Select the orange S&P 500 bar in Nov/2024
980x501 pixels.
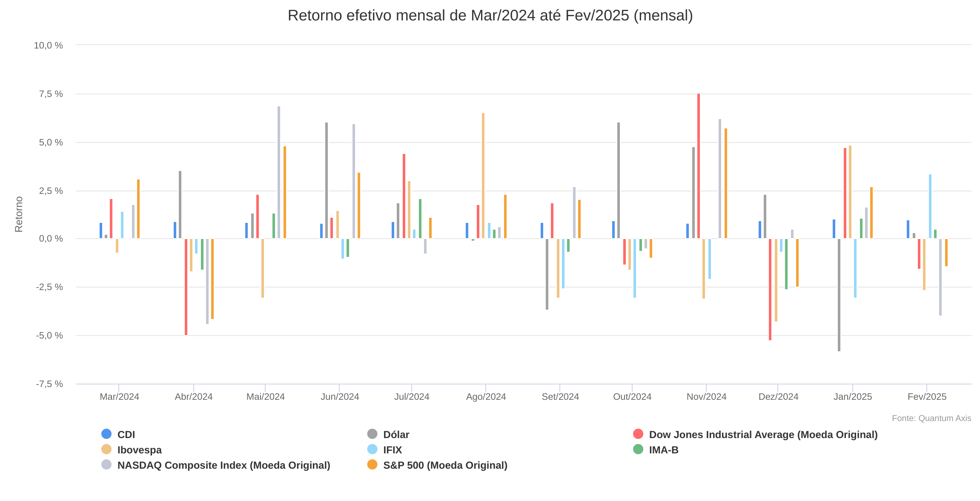pyautogui.click(x=726, y=183)
